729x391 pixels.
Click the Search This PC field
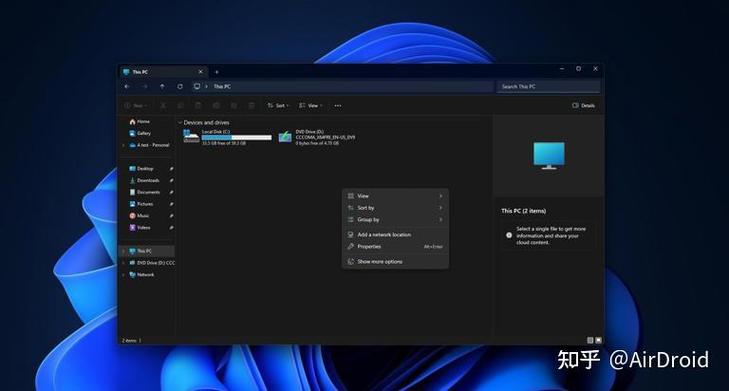(x=549, y=86)
